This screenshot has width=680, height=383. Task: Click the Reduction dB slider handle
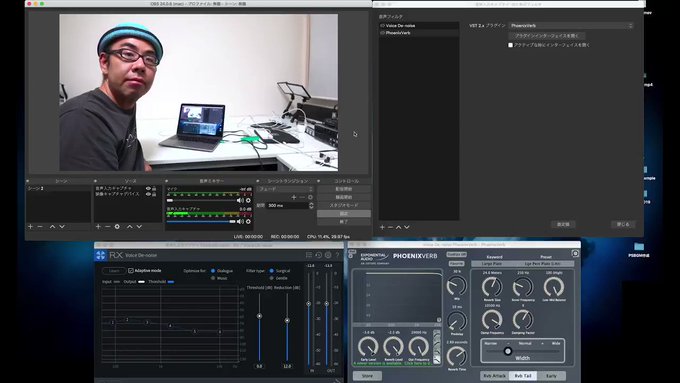click(x=287, y=321)
